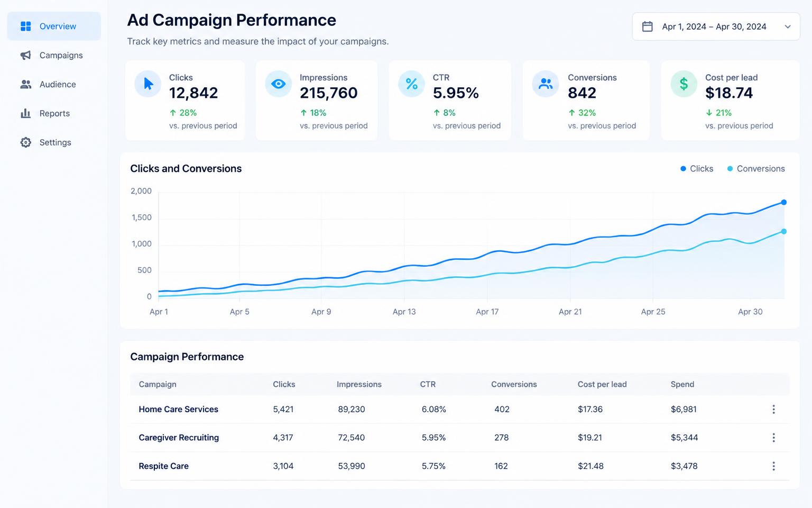Image resolution: width=812 pixels, height=508 pixels.
Task: Click the 215,760 impressions value
Action: tap(329, 93)
